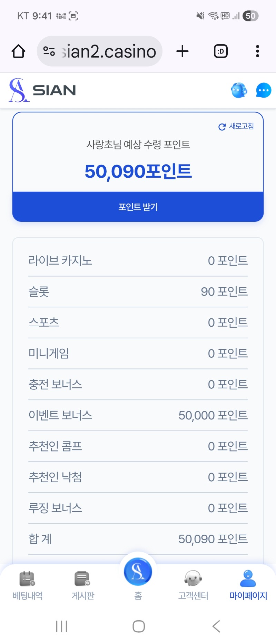Tap the 슬롯 points row
The height and width of the screenshot is (644, 276).
pos(138,291)
